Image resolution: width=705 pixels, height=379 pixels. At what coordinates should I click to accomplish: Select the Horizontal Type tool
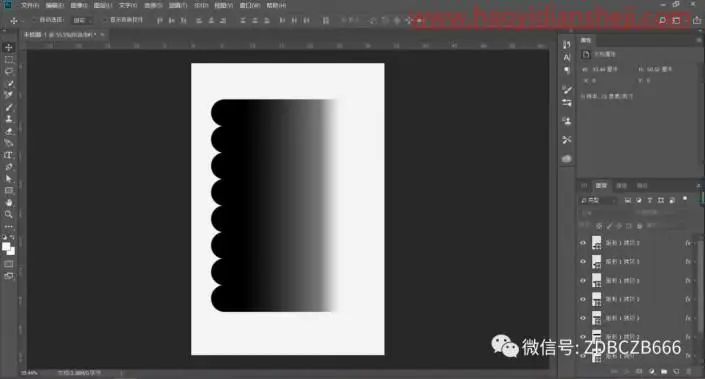(9, 155)
